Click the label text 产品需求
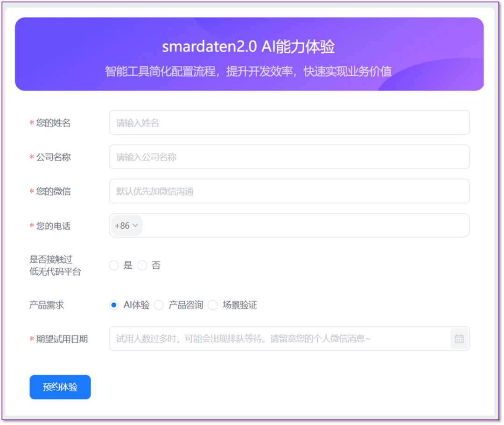 (47, 305)
